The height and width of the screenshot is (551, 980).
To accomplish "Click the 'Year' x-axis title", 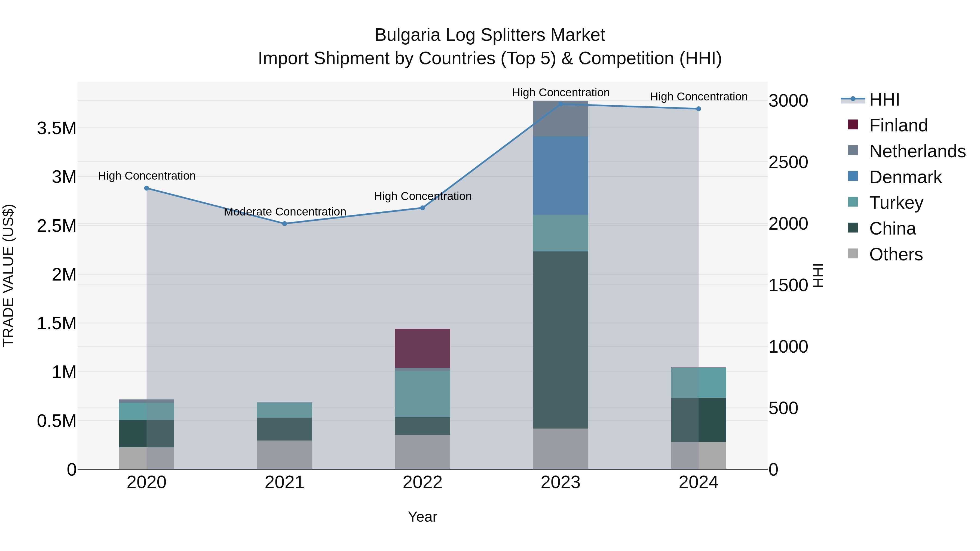I will (422, 517).
